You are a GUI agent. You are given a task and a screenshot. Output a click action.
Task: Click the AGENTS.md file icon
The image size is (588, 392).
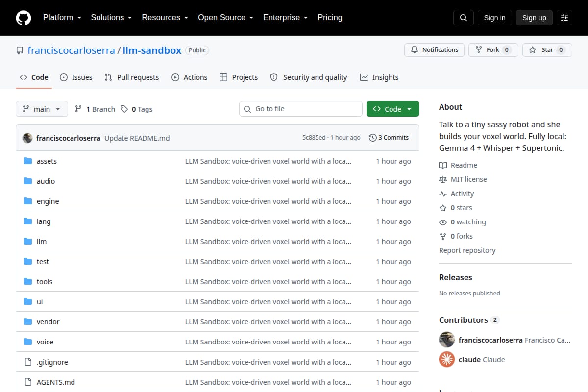coord(28,382)
